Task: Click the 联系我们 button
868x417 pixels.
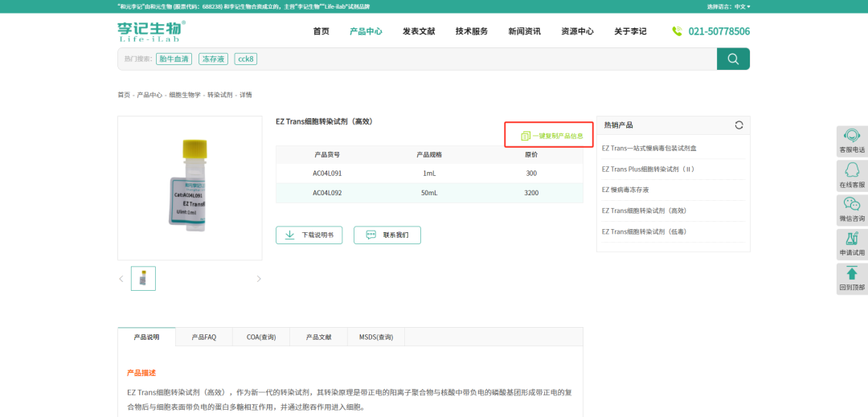Action: [x=387, y=235]
